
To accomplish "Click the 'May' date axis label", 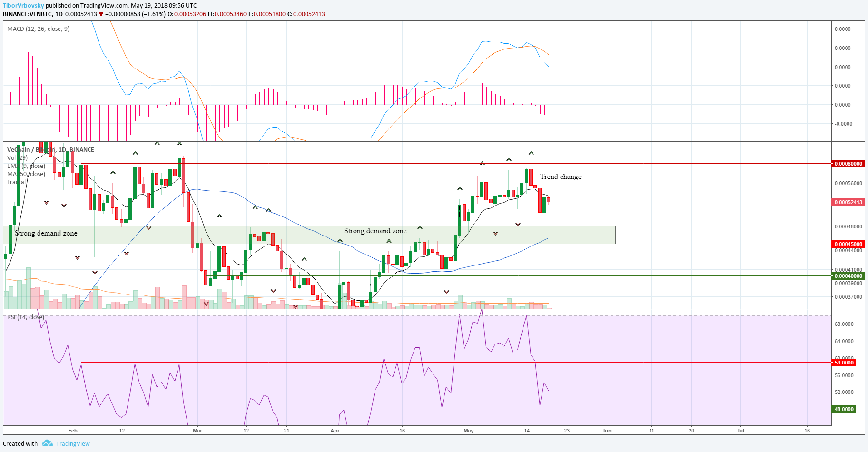I will pos(469,431).
